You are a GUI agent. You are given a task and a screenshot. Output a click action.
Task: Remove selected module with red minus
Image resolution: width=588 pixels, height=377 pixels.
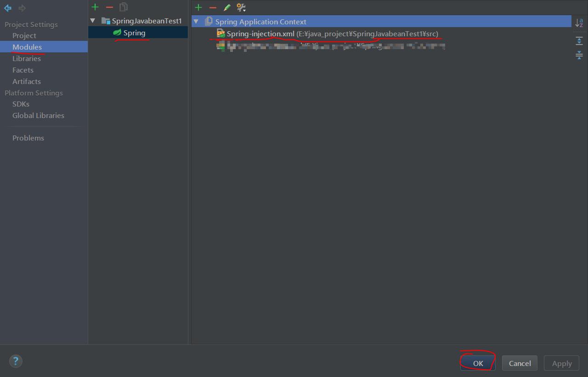(x=109, y=7)
